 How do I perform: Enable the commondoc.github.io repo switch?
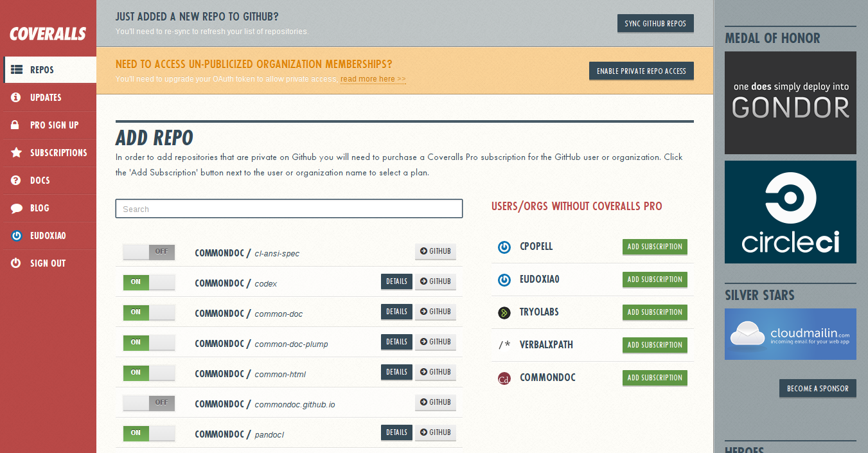click(149, 403)
